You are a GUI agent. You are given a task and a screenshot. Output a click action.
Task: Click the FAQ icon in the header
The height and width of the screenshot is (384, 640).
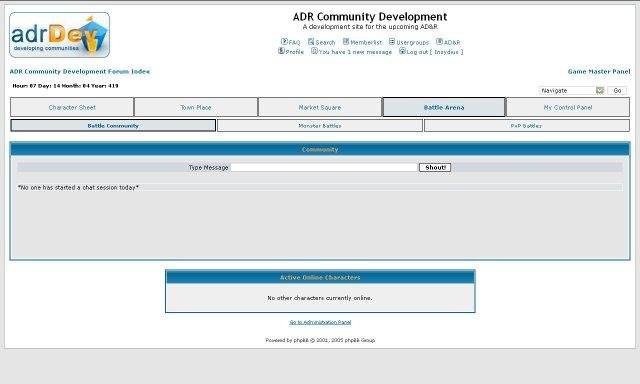coord(284,42)
